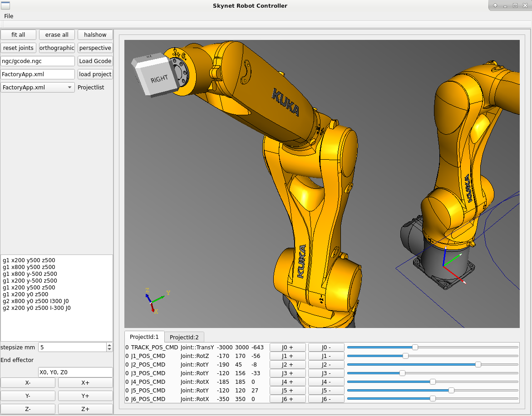Viewport: 532px width, 416px height.
Task: Click the J4 + button
Action: 288,382
